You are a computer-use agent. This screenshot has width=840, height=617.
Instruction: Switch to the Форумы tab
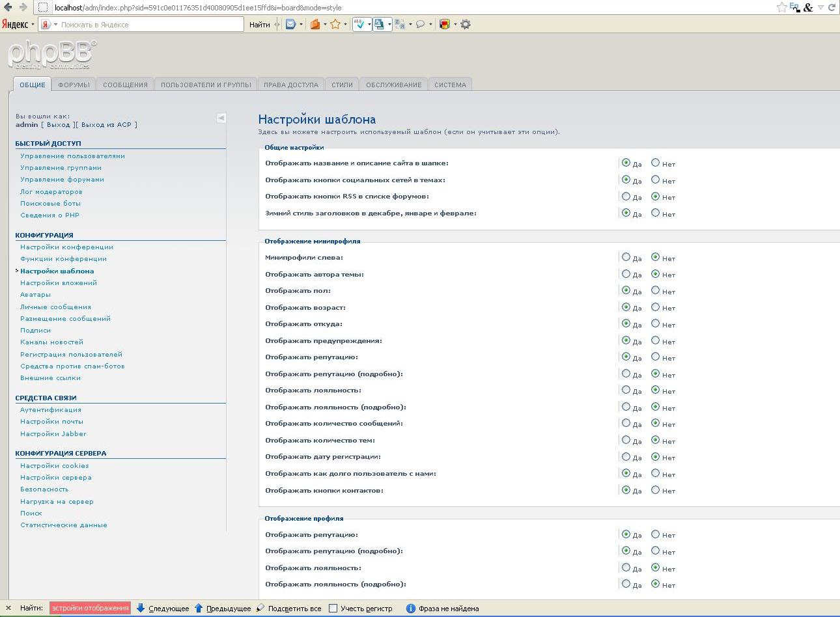point(74,85)
